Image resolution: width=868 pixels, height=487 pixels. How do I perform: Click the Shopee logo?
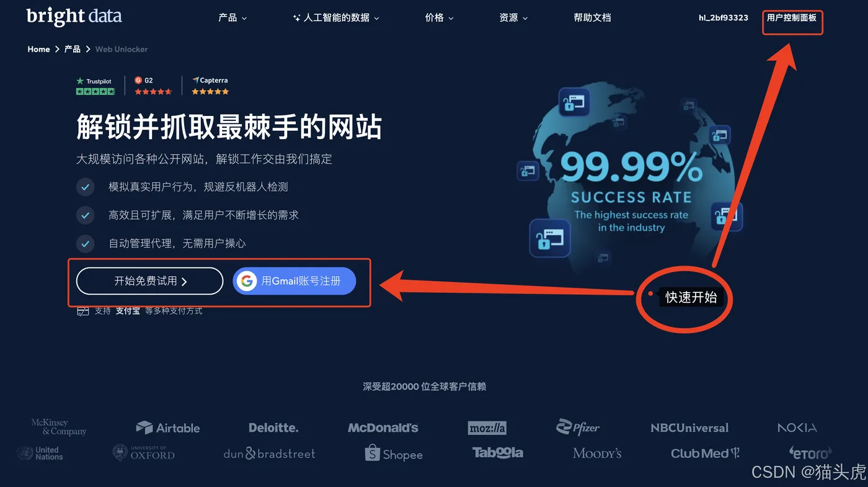(394, 453)
